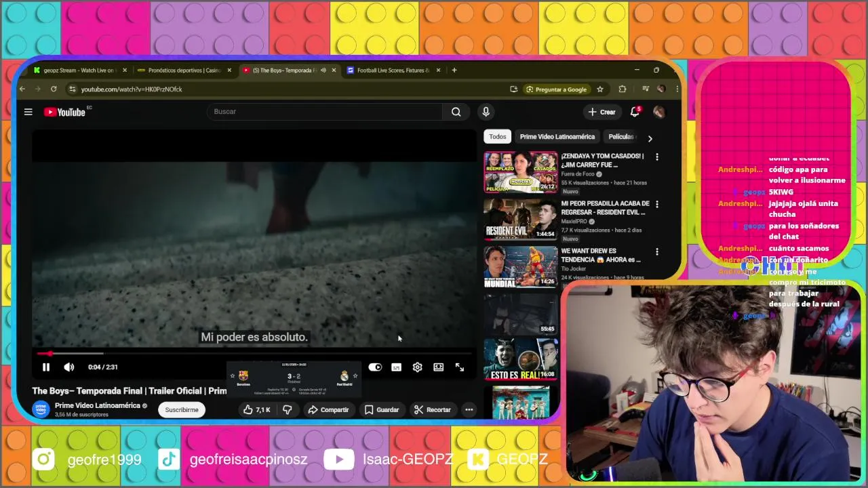Focus the Buscar search field

pyautogui.click(x=325, y=112)
